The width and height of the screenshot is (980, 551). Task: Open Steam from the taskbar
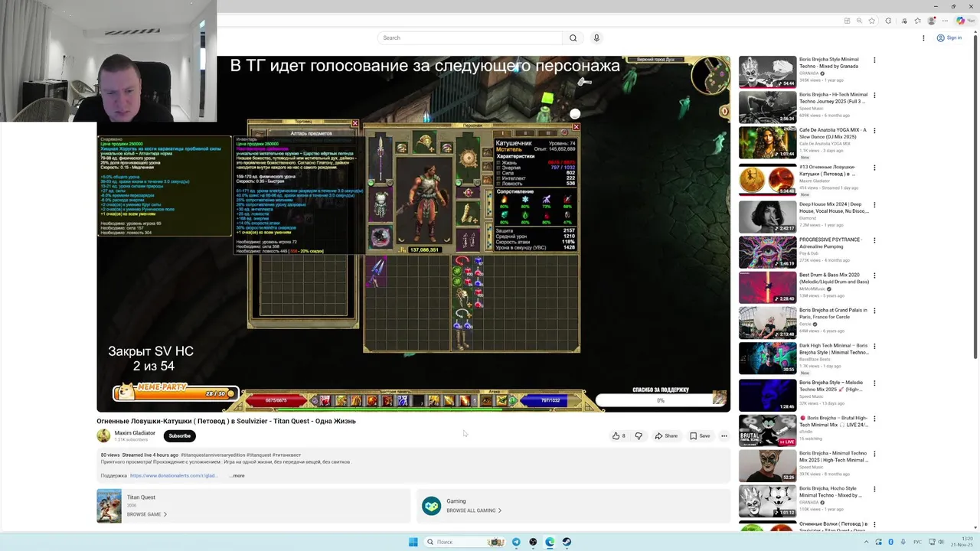567,542
